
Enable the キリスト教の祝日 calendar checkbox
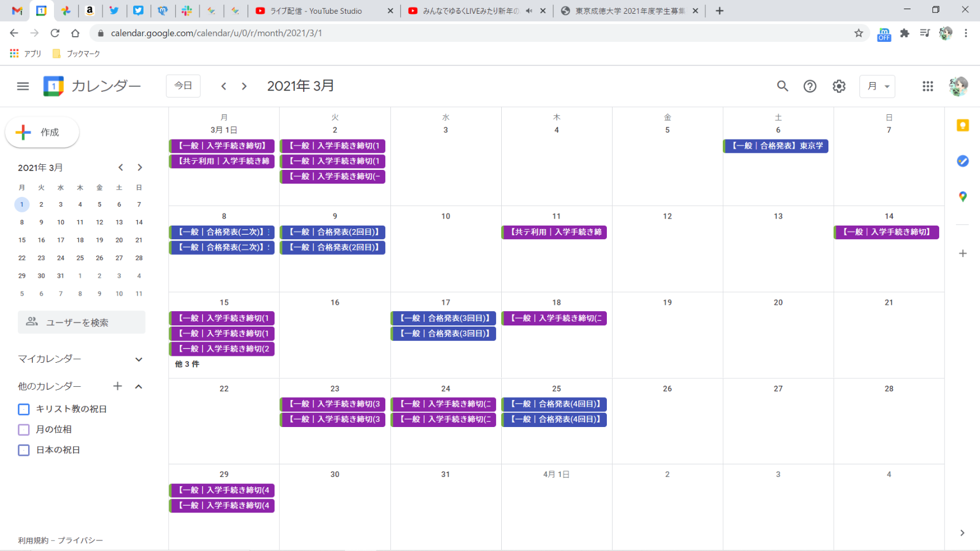24,409
